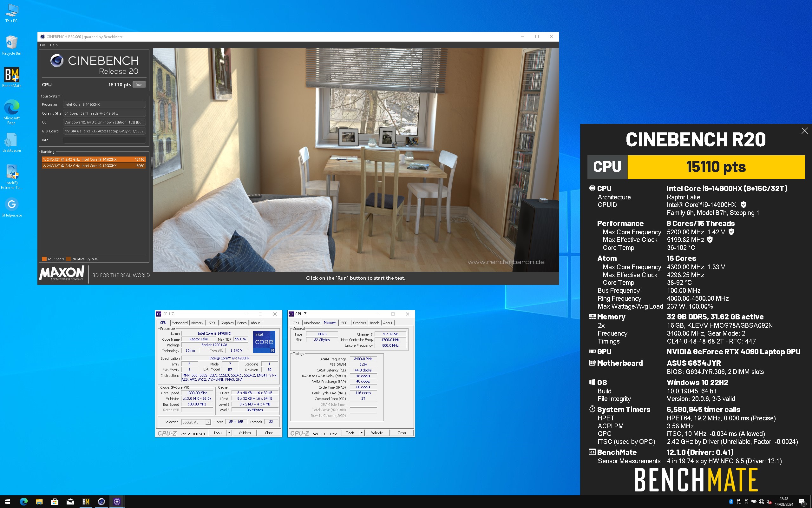Screen dimensions: 812x508
Task: Open Microsoft Store from the taskbar
Action: click(x=55, y=502)
